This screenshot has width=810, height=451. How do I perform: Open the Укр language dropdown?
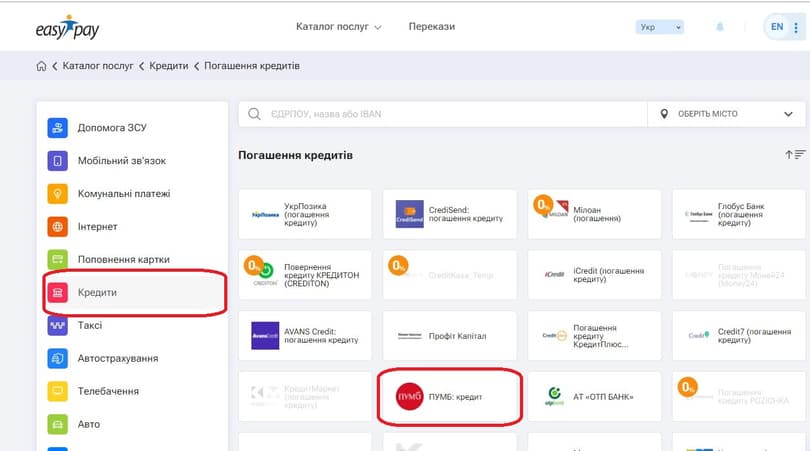[660, 27]
